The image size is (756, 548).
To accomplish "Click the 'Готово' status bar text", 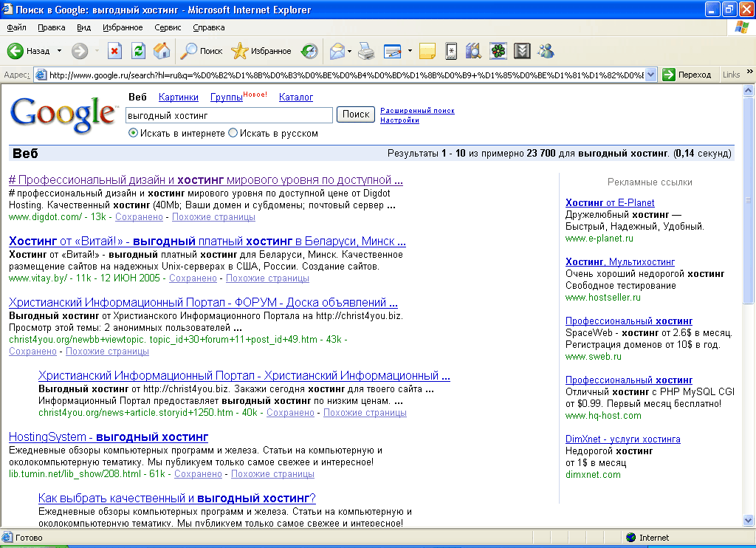I will point(29,538).
